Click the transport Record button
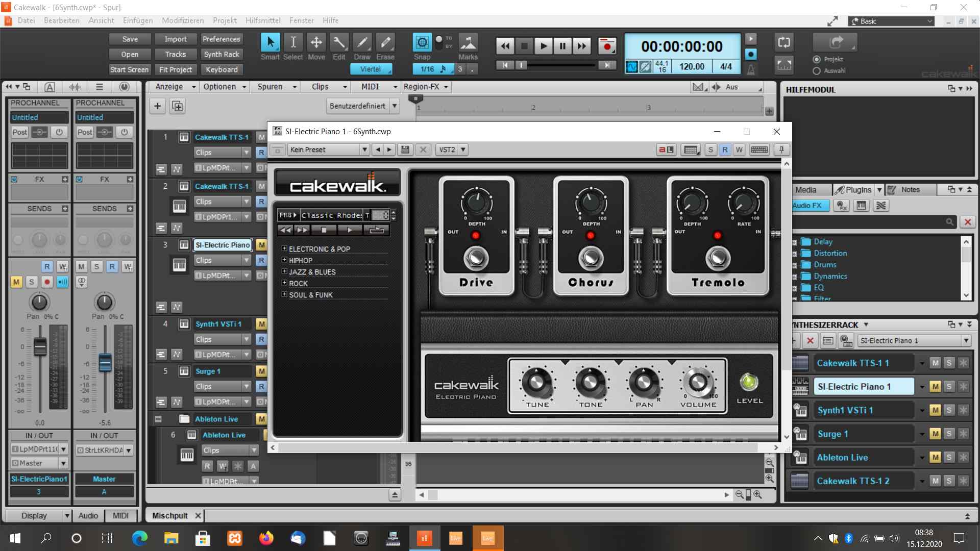Image resolution: width=980 pixels, height=551 pixels. [x=607, y=46]
